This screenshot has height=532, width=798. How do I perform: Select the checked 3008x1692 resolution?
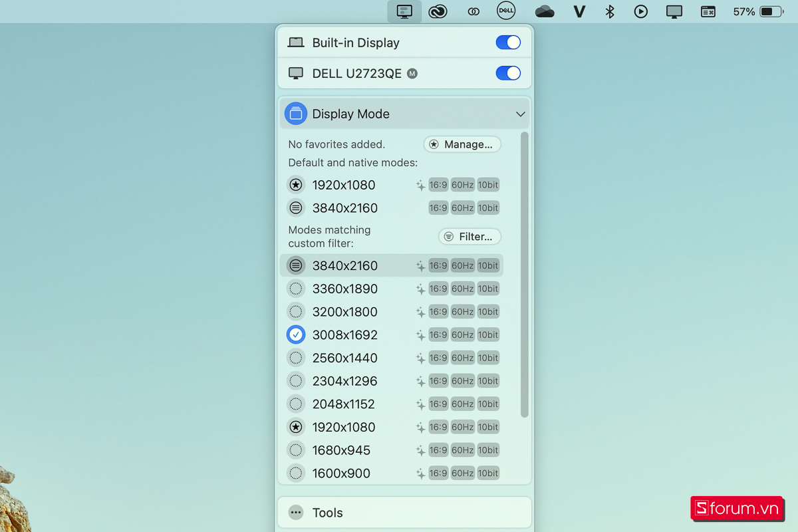click(391, 335)
